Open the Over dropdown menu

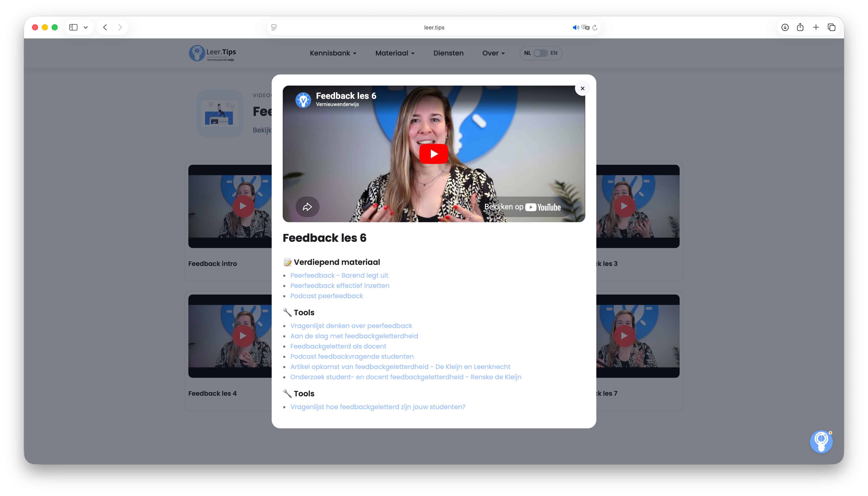(x=493, y=53)
